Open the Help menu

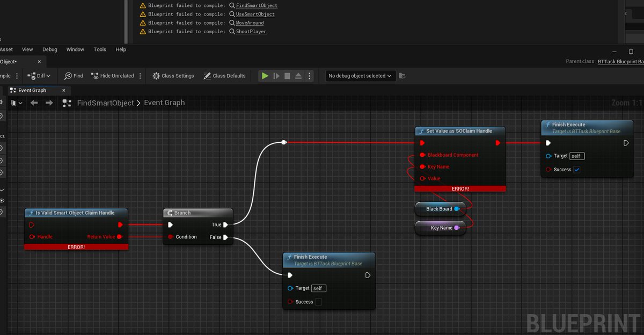(x=121, y=49)
